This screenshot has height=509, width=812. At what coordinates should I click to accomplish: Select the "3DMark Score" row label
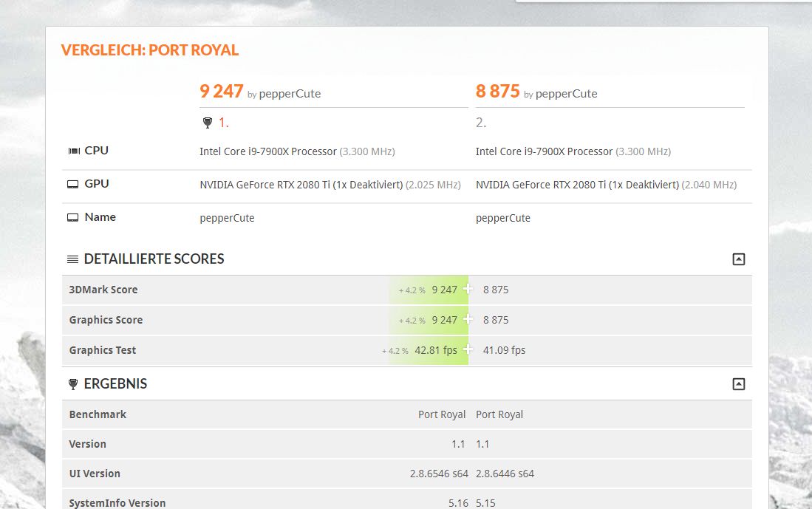pyautogui.click(x=103, y=290)
